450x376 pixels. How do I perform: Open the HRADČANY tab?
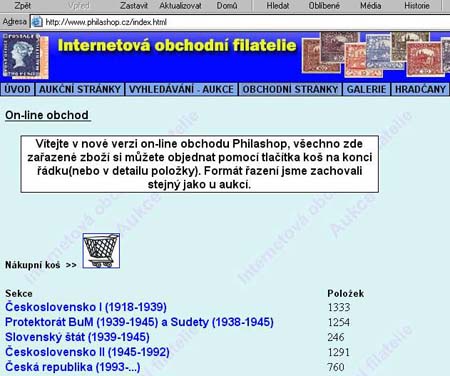click(x=420, y=89)
